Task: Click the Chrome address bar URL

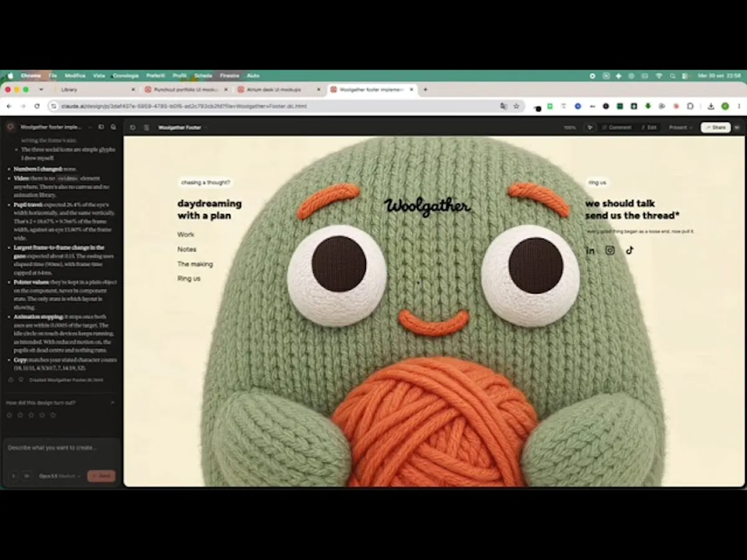Action: tap(184, 106)
